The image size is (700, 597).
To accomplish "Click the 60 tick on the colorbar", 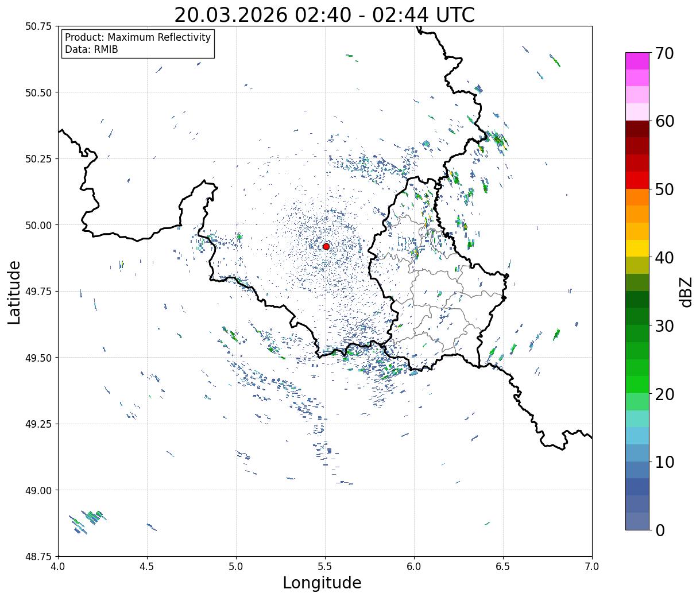I will [664, 121].
